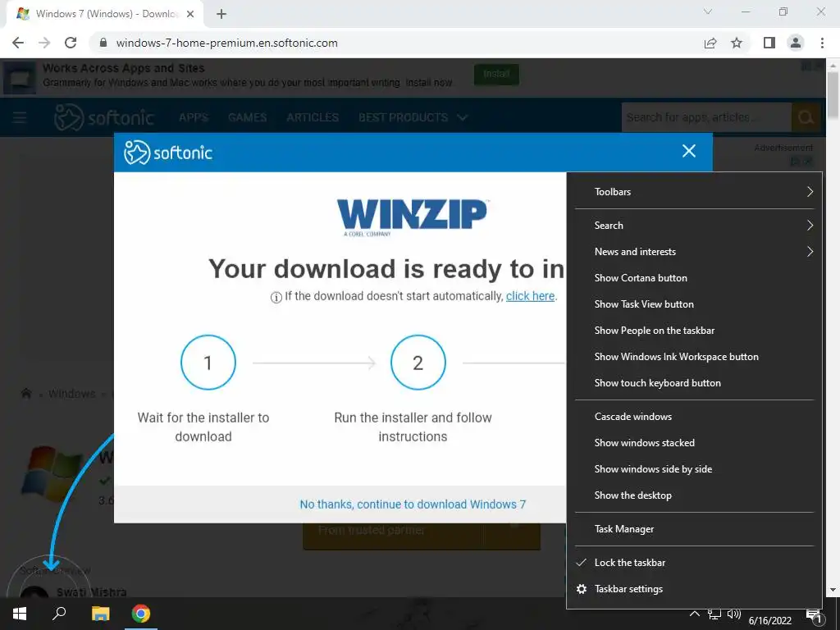Toggle Lock the taskbar option
The width and height of the screenshot is (840, 630).
pos(694,563)
